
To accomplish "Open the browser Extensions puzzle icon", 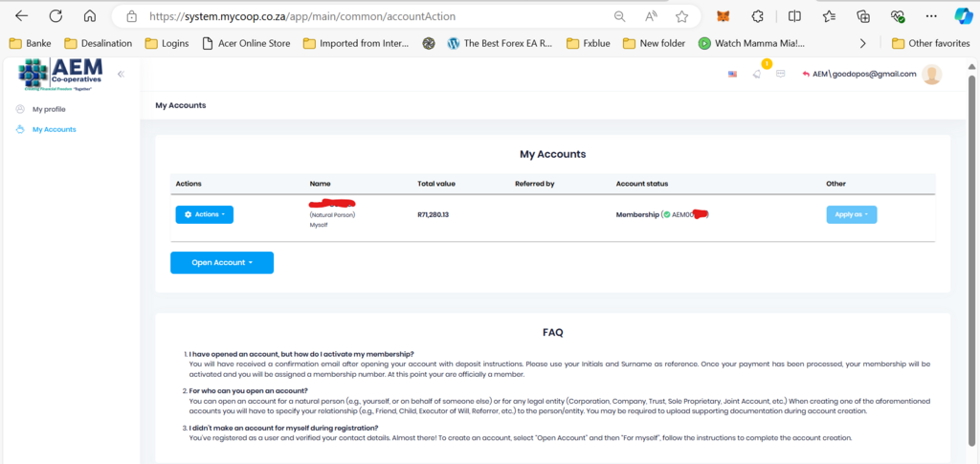I will (x=758, y=16).
